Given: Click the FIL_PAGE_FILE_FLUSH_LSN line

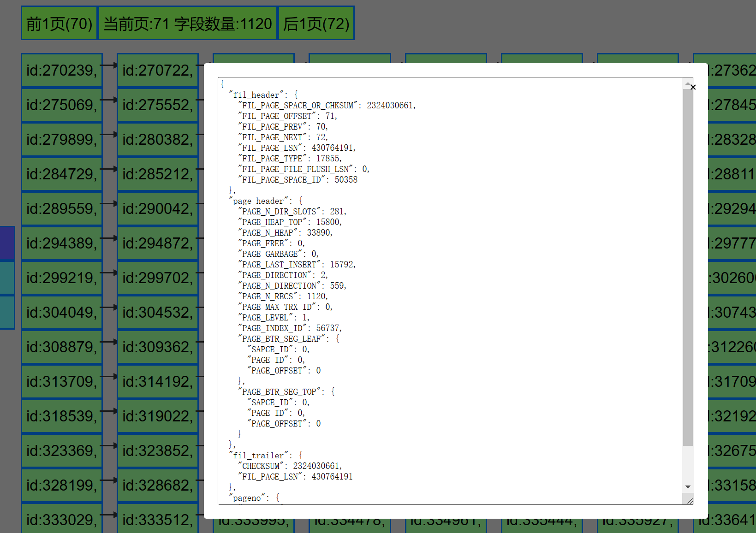Looking at the screenshot, I should tap(304, 169).
